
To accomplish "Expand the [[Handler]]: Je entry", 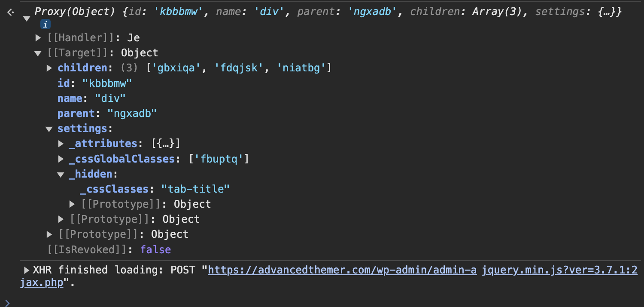I will click(x=38, y=38).
